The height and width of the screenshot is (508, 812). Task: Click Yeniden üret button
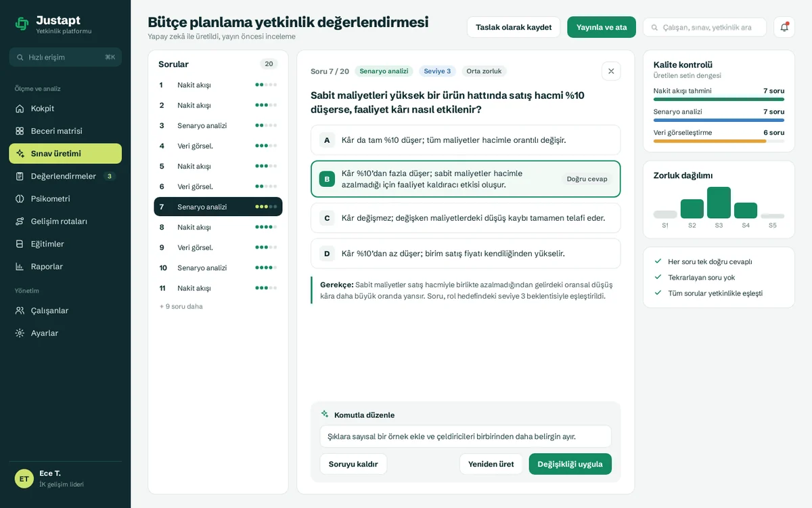click(x=491, y=464)
